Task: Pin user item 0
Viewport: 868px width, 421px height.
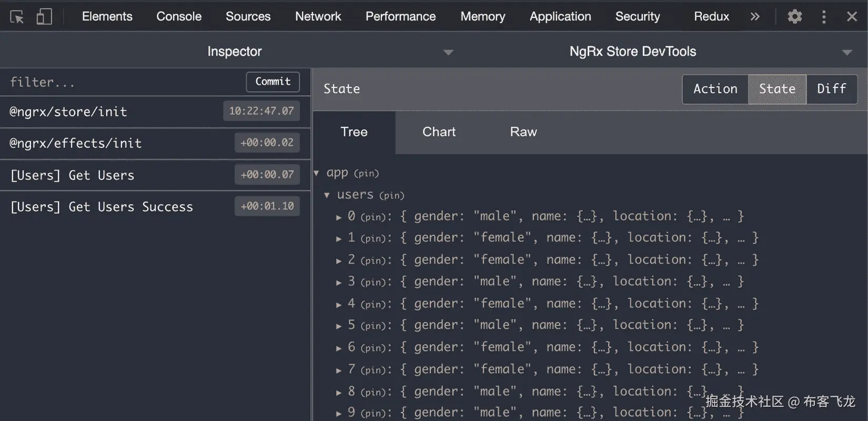Action: 374,217
